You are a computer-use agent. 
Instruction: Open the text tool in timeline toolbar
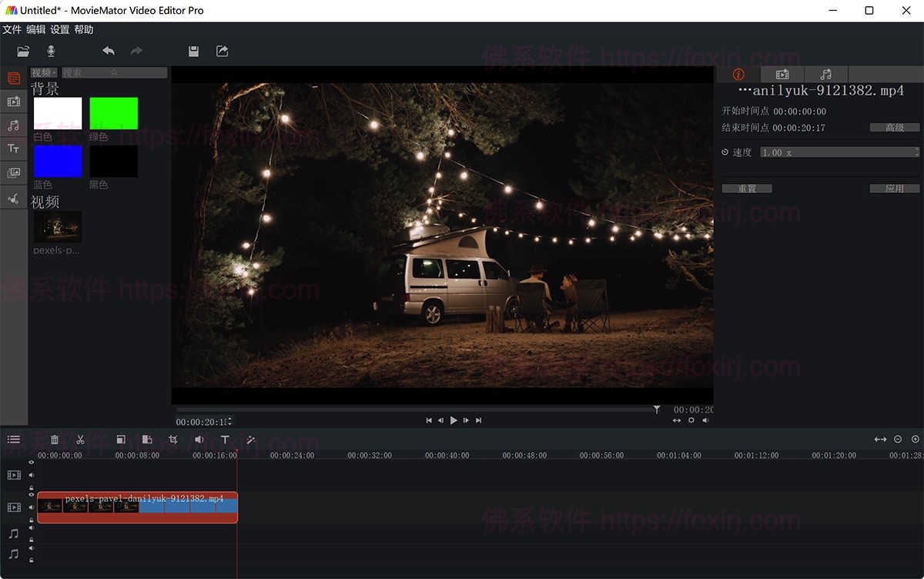(225, 440)
